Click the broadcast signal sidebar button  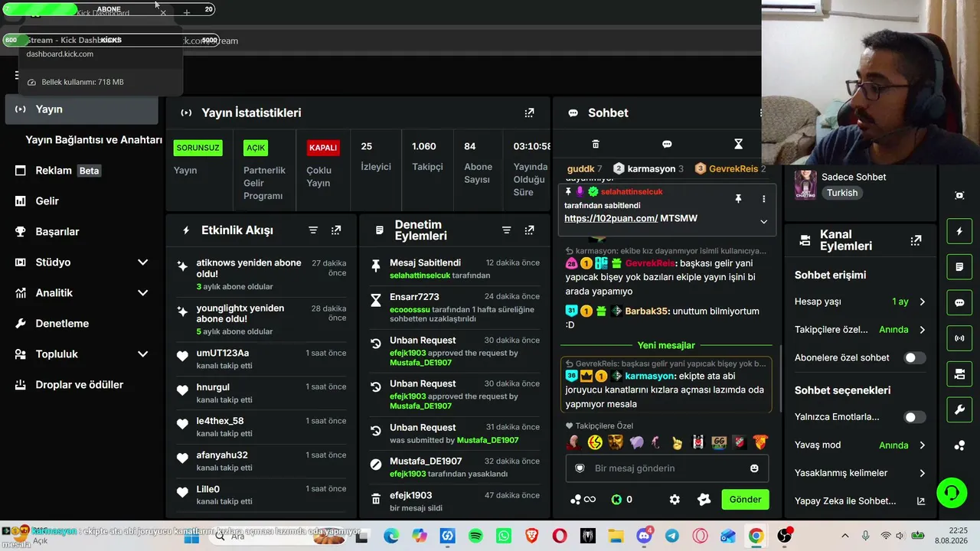(959, 337)
